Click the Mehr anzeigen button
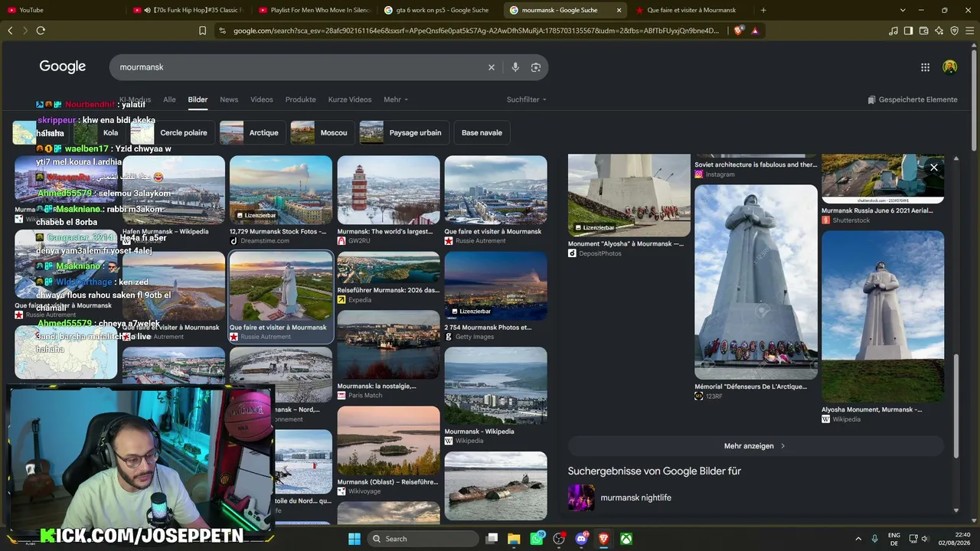Screen dimensions: 980x551 (755, 446)
